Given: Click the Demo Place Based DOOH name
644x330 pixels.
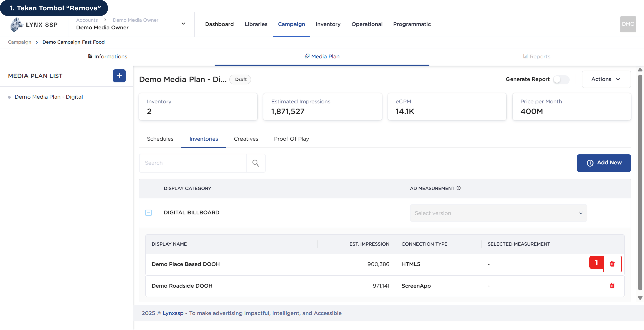Looking at the screenshot, I should (x=185, y=264).
